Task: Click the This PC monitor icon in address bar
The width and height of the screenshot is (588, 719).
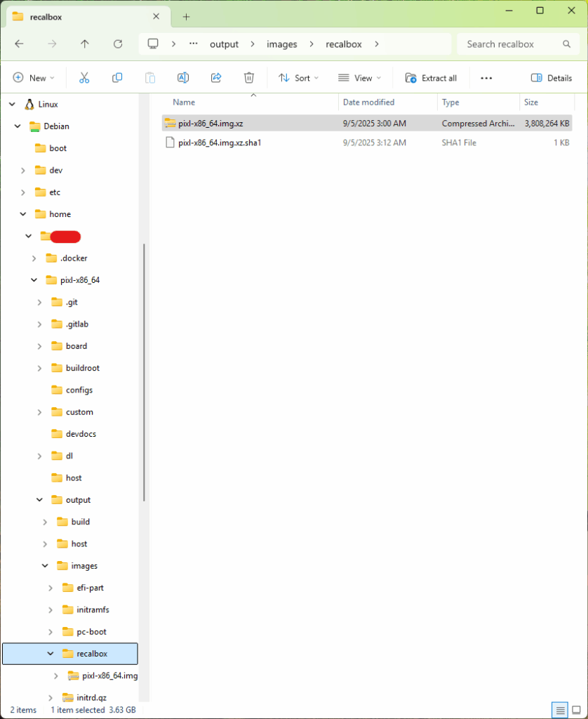Action: point(153,44)
